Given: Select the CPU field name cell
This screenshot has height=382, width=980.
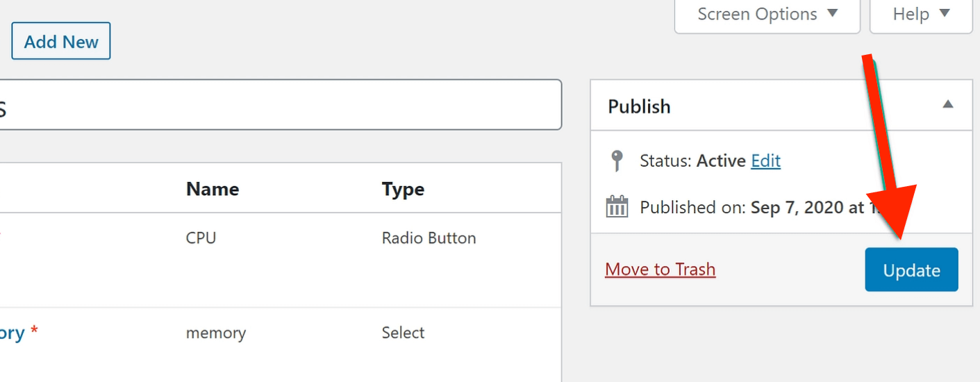Looking at the screenshot, I should click(201, 238).
